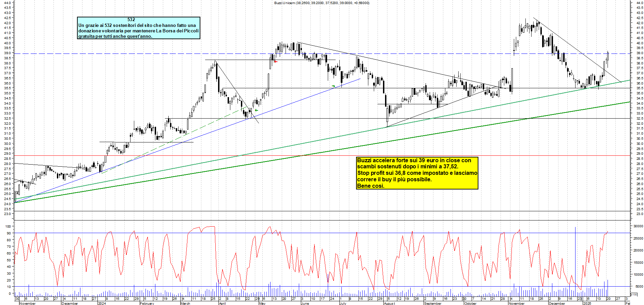The height and width of the screenshot is (305, 644).
Task: Click the red arrow marker near 38 level
Action: pyautogui.click(x=276, y=62)
